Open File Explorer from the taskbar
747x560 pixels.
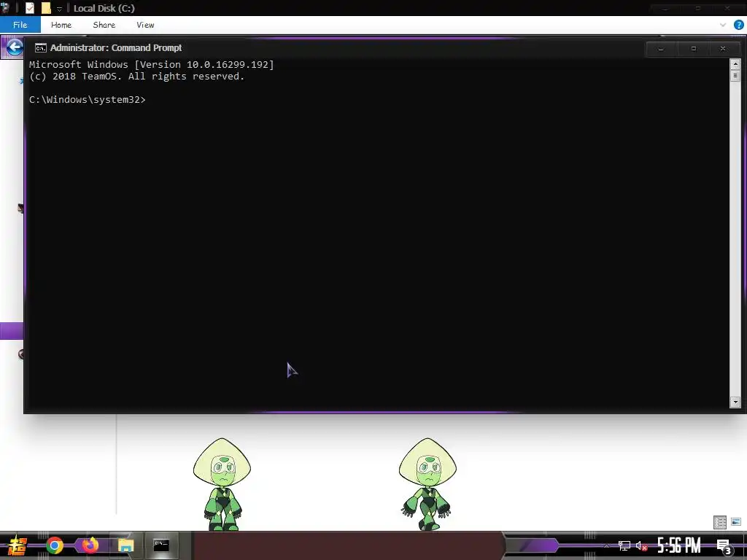point(125,545)
